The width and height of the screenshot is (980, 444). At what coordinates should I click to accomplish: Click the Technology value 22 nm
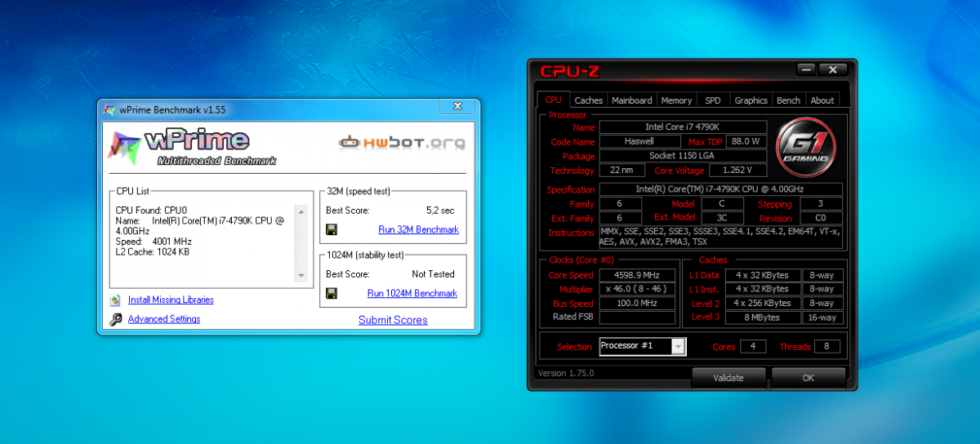coord(621,170)
